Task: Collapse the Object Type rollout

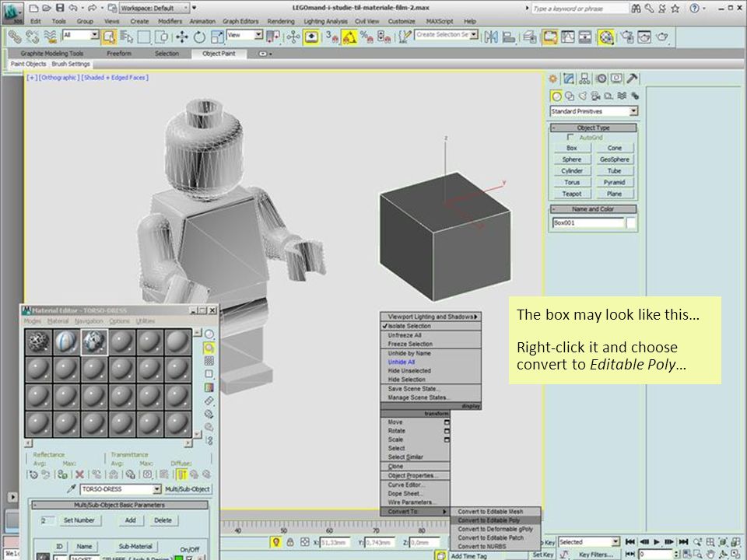Action: (593, 128)
